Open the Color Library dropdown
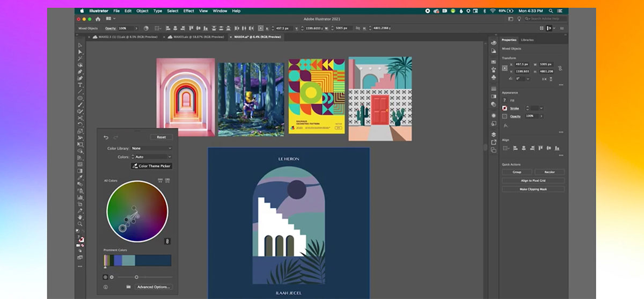The image size is (644, 299). pos(152,148)
